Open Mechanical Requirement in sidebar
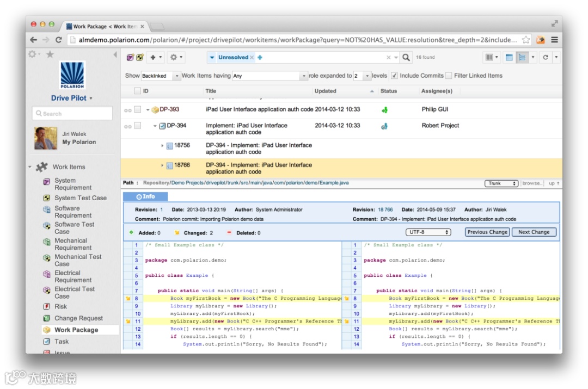The width and height of the screenshot is (588, 389). coord(73,244)
